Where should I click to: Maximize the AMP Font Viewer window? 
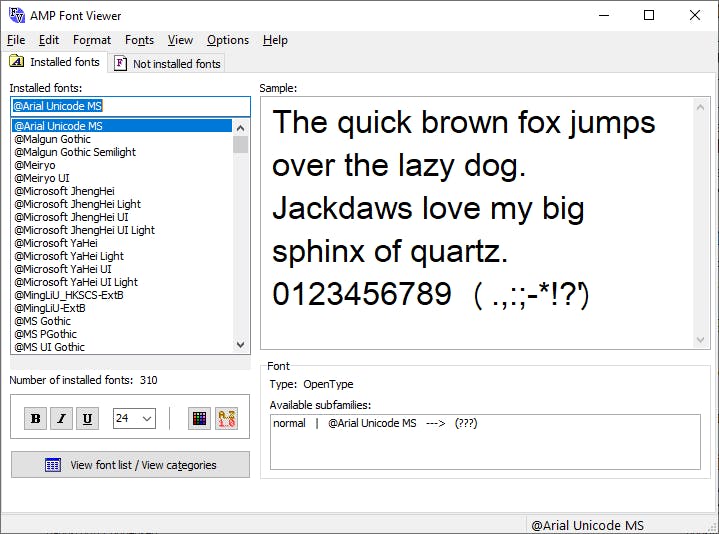(649, 15)
